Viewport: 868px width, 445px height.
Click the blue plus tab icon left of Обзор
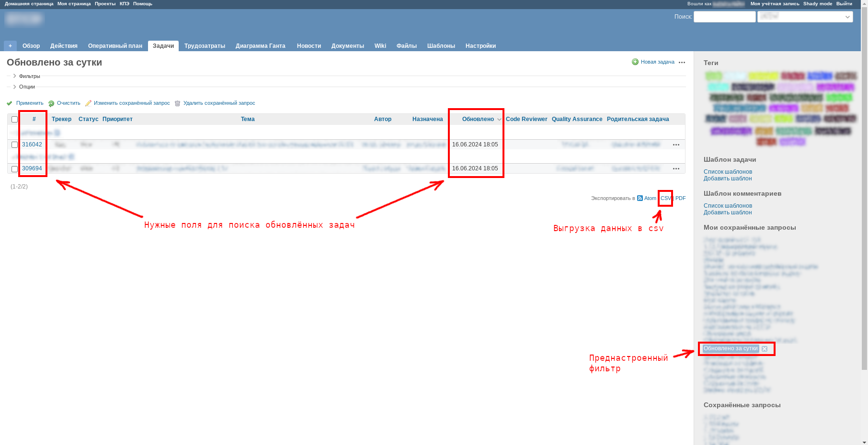10,45
